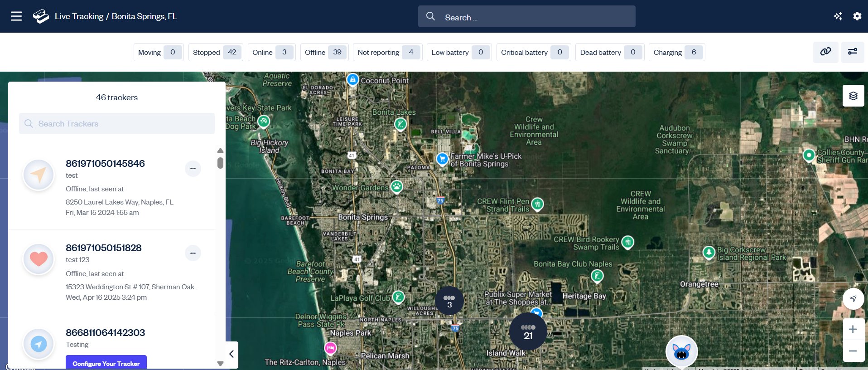868x370 pixels.
Task: Open the AI sparkle assistant icon
Action: point(838,16)
